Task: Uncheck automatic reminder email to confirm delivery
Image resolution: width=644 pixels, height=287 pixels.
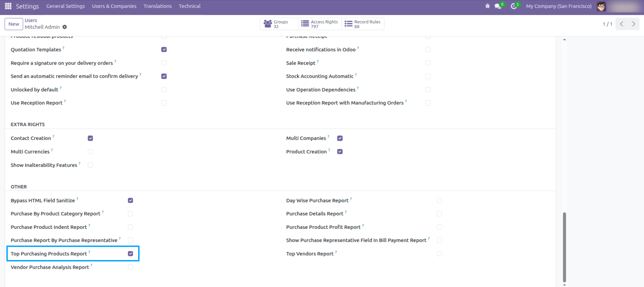Action: (164, 76)
